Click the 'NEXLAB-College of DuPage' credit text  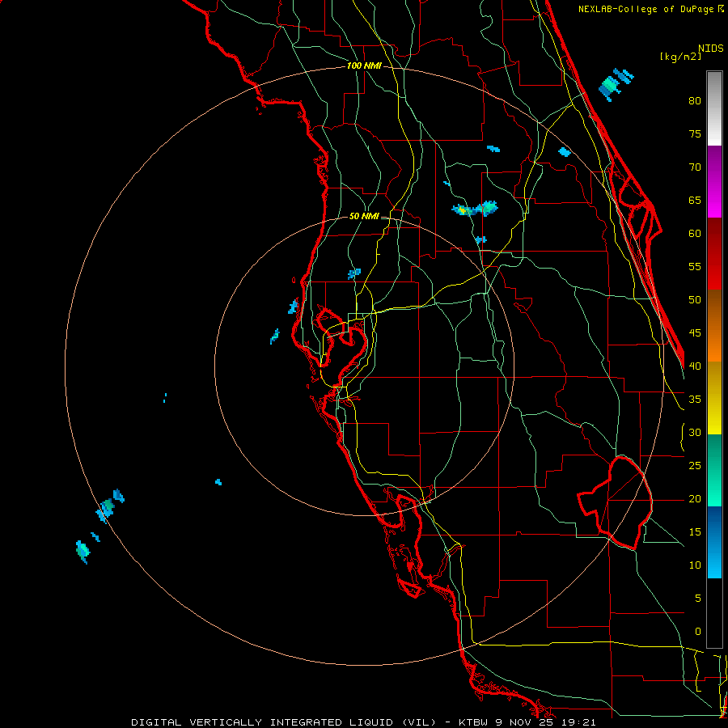click(647, 9)
